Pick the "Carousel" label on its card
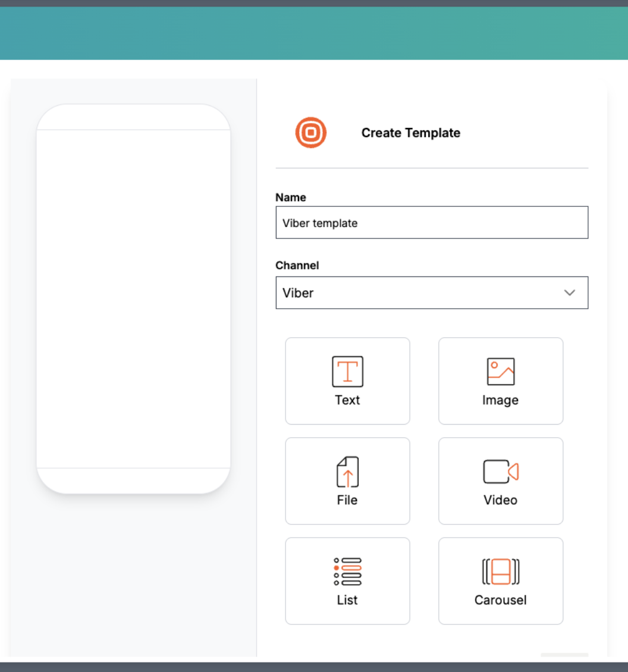This screenshot has width=628, height=672. point(500,600)
